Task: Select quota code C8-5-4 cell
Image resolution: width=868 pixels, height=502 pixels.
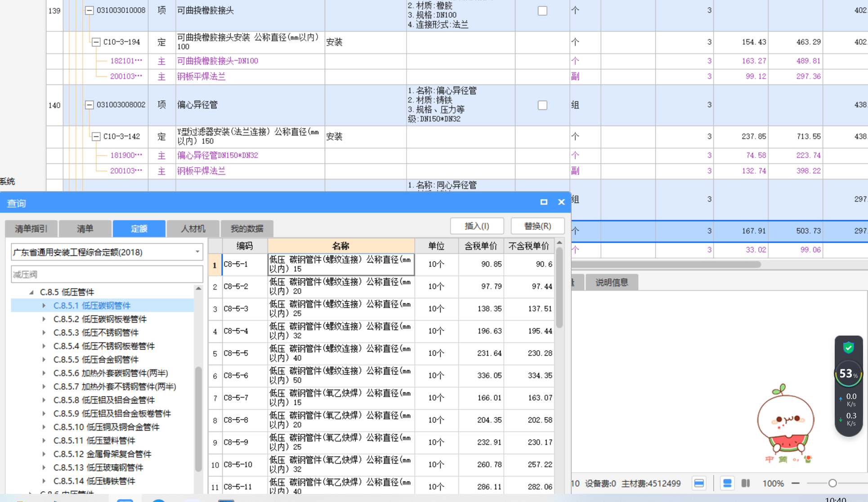Action: [x=245, y=331]
